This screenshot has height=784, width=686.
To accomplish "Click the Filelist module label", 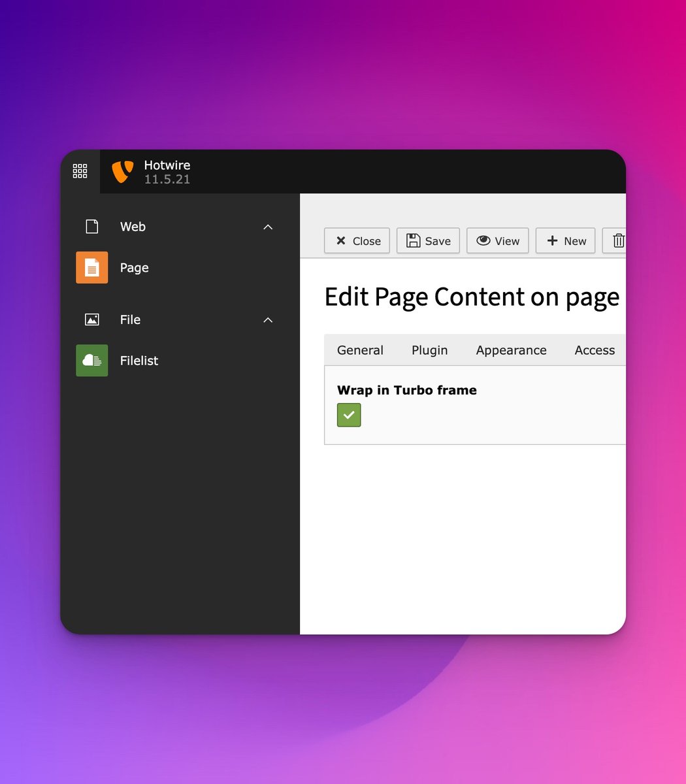I will point(139,361).
